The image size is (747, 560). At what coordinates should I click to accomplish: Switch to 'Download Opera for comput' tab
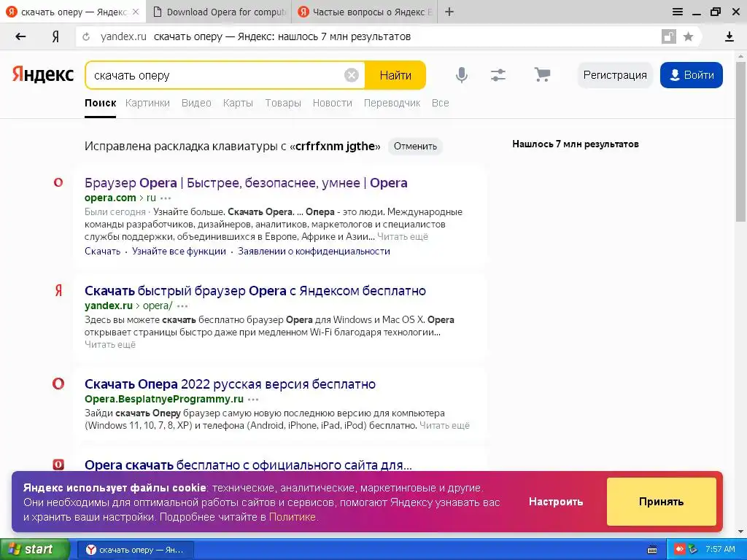(x=220, y=12)
